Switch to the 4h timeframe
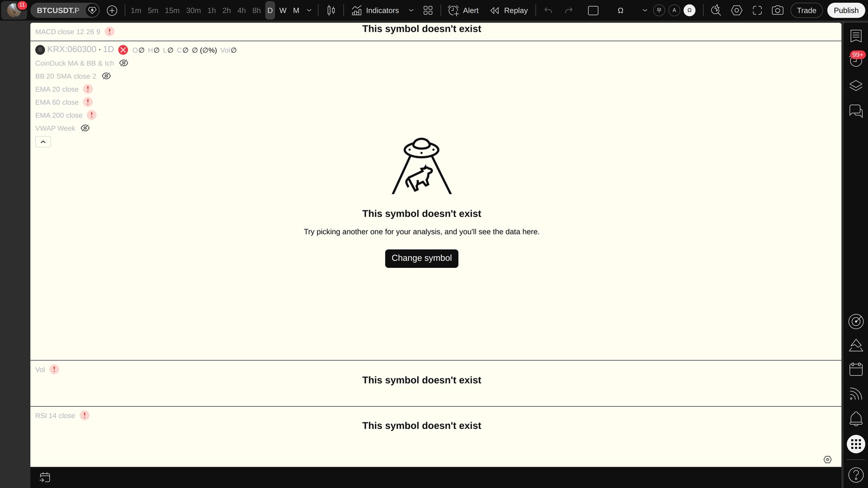 point(241,10)
